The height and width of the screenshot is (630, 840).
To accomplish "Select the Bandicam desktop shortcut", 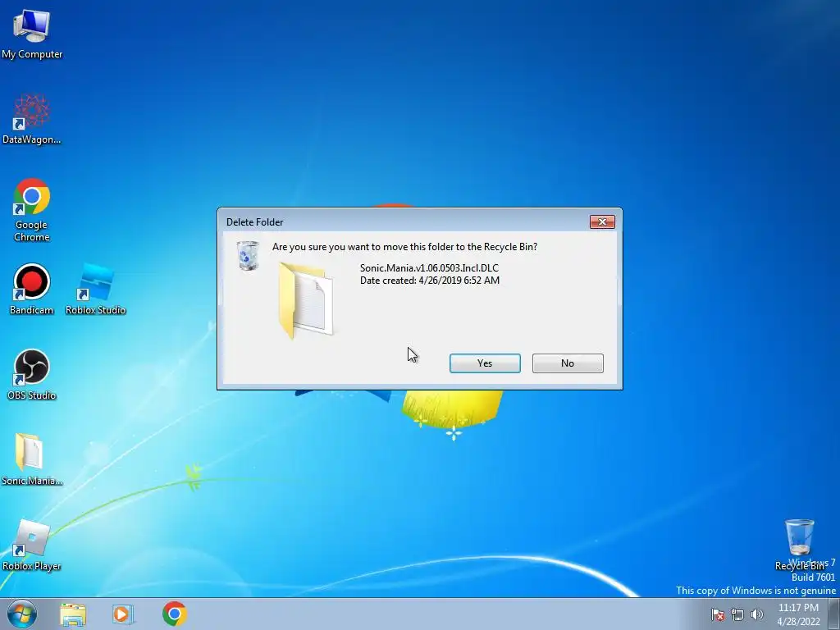I will (x=32, y=290).
